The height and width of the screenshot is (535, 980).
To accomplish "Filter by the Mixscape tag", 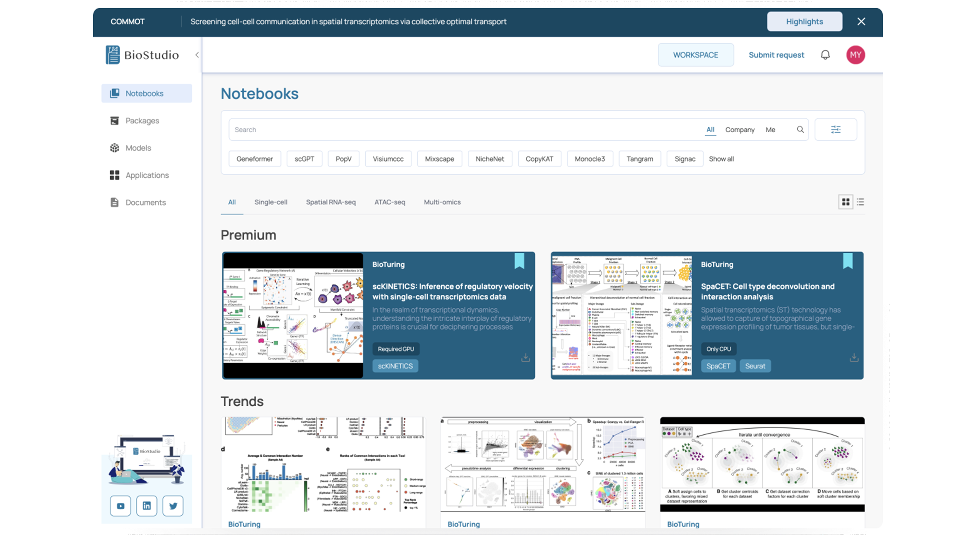I will (x=439, y=159).
